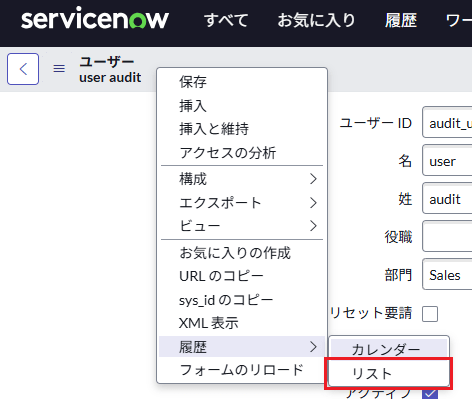Click the 姓 field containing audit

(447, 198)
